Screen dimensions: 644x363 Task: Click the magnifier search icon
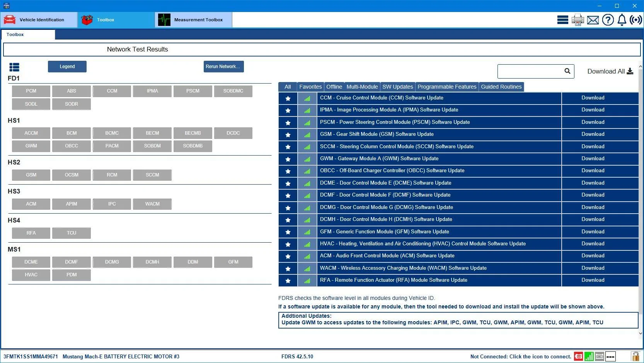point(567,71)
